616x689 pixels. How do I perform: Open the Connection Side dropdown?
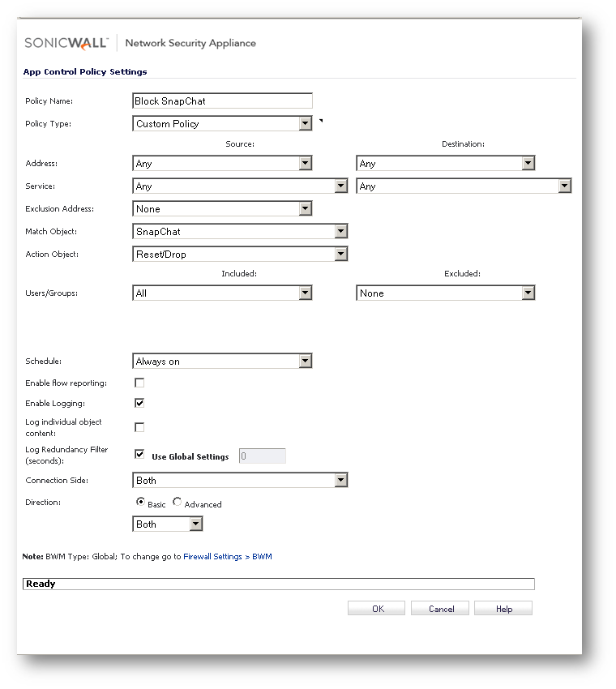[x=240, y=481]
